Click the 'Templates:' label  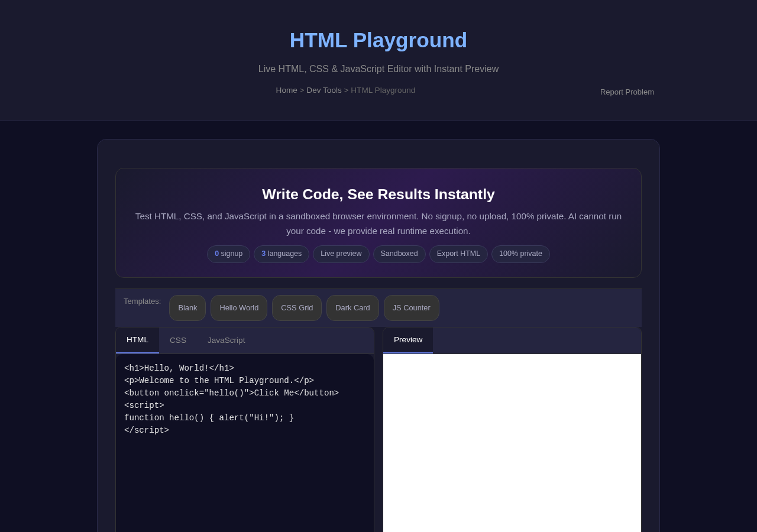[x=142, y=301]
